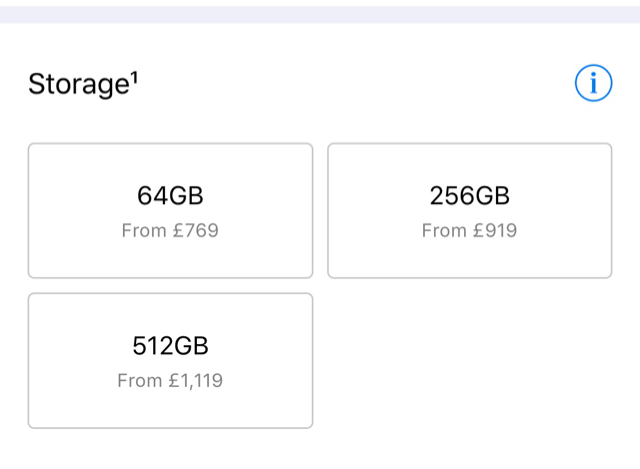
Task: Tap the footnote superscript beside Storage
Action: [x=132, y=77]
